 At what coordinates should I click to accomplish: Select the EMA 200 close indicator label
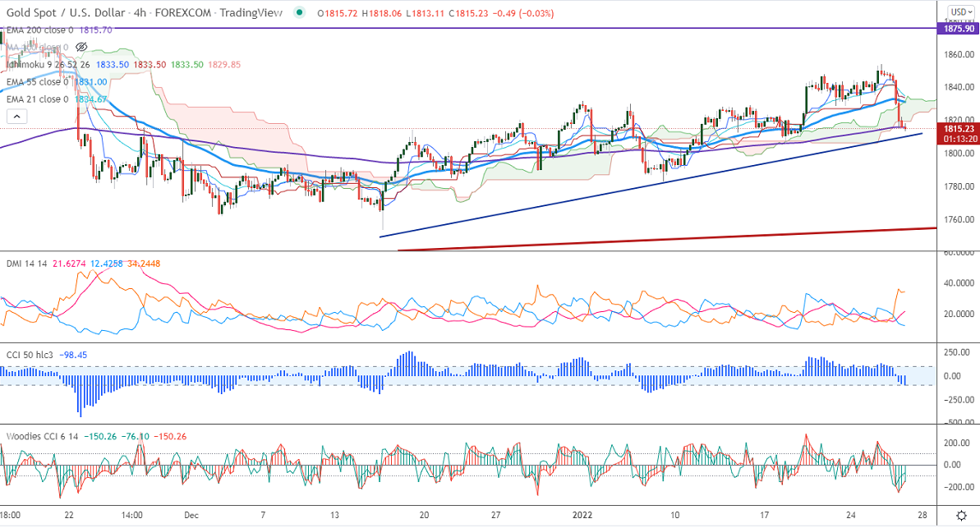39,30
